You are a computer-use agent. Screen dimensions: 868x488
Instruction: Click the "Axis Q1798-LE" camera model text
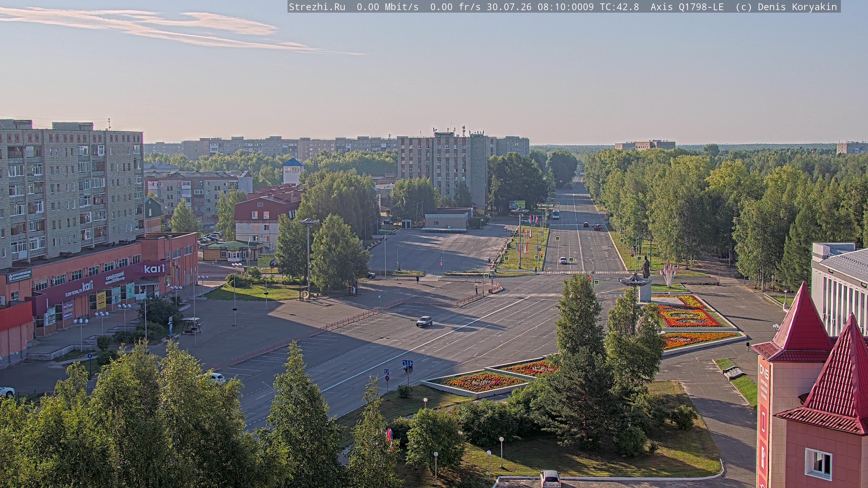(x=687, y=7)
